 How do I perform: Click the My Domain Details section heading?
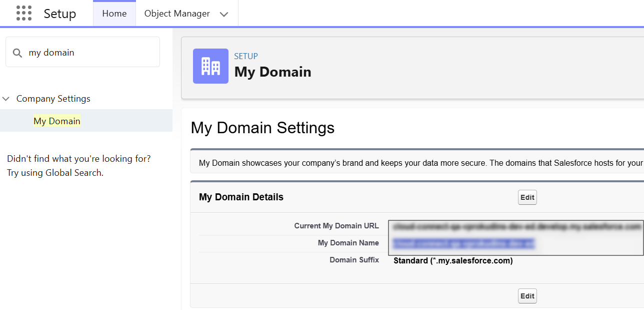pos(241,197)
